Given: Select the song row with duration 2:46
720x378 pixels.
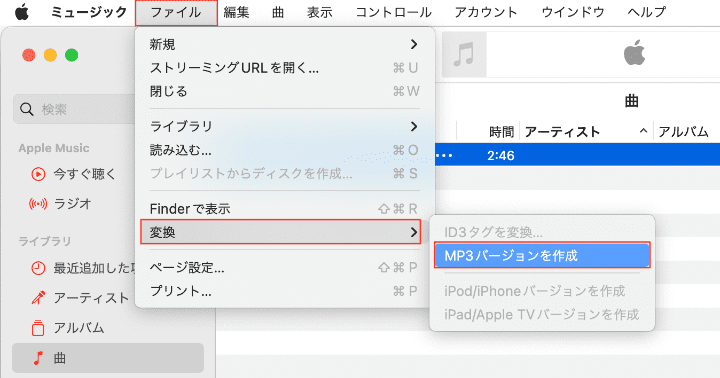Looking at the screenshot, I should (x=577, y=155).
